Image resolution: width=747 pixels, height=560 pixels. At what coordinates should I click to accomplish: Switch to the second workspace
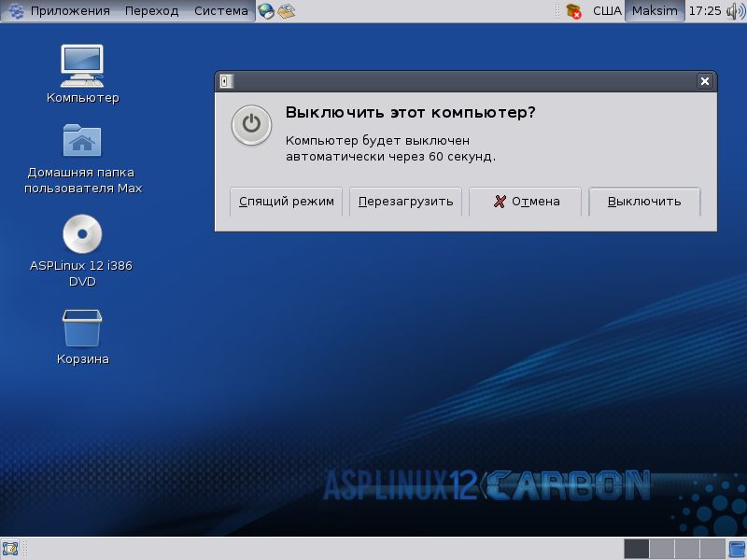(661, 549)
